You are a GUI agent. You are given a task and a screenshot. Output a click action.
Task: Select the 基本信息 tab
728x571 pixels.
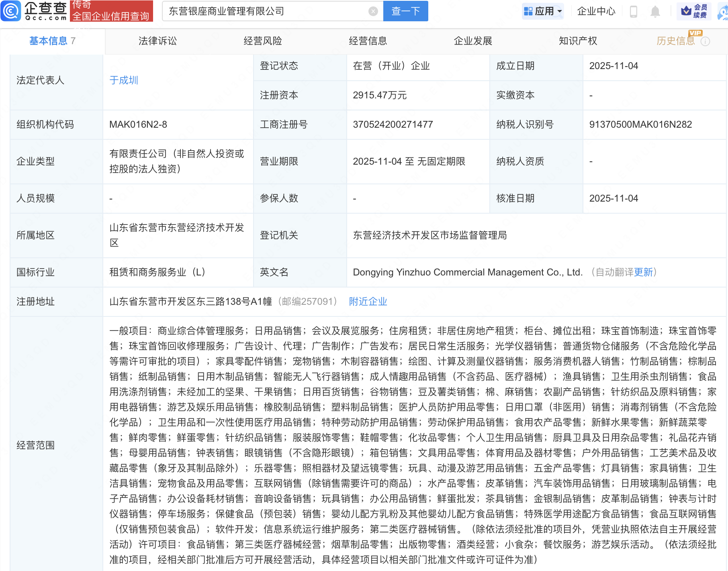[49, 41]
